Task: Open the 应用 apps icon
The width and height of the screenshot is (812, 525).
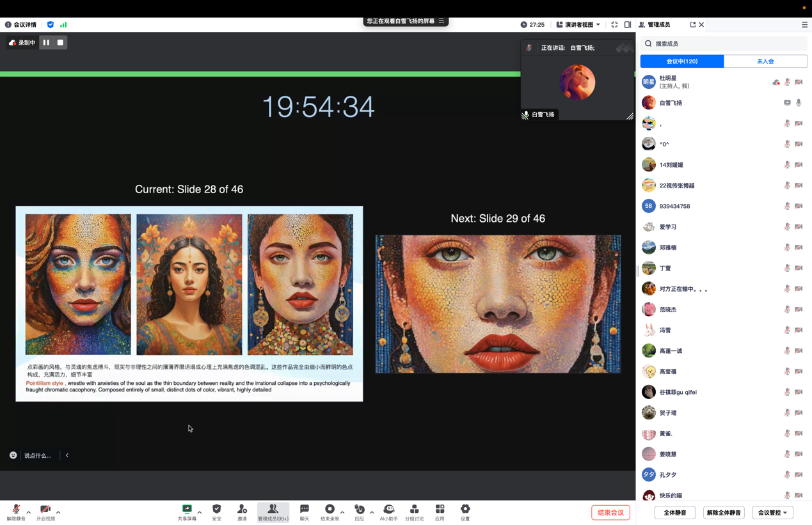Action: [x=440, y=512]
